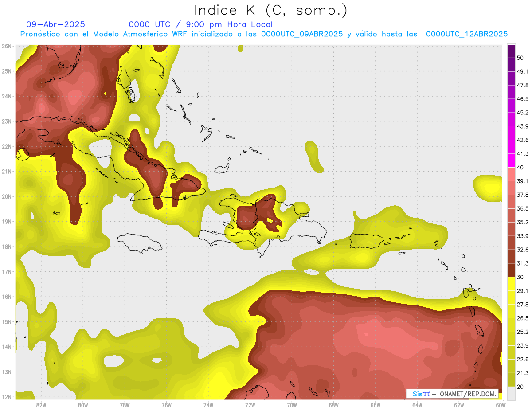Pick the dark brown swatch between 30 and 31.3

click(x=511, y=270)
